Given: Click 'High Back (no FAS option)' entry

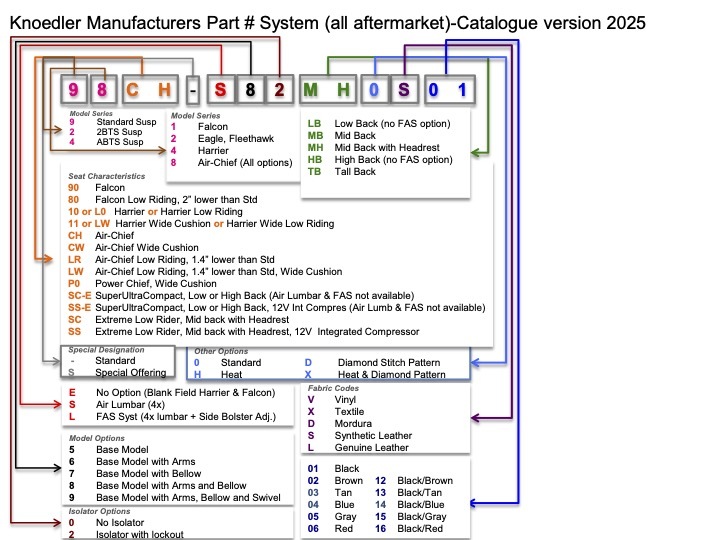Looking at the screenshot, I should 380,159.
